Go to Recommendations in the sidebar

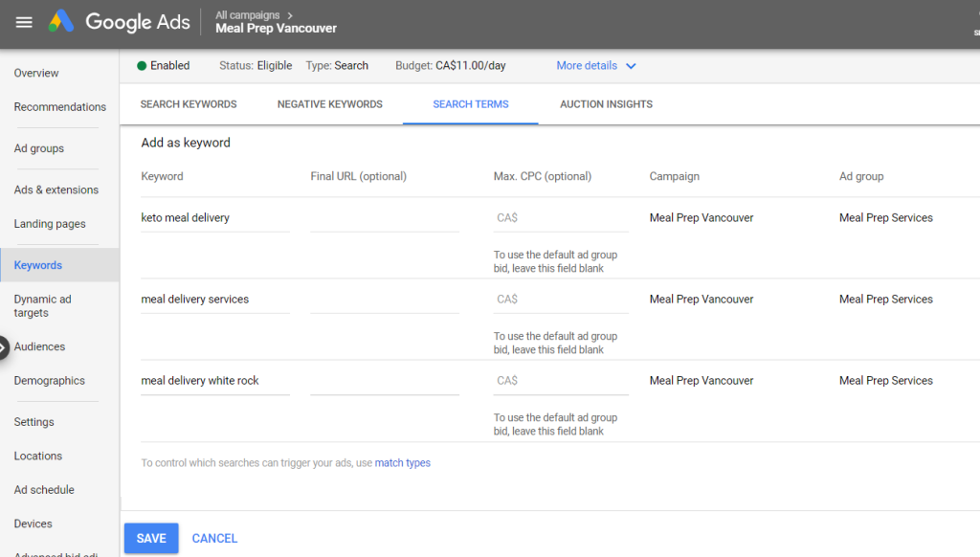(x=59, y=107)
